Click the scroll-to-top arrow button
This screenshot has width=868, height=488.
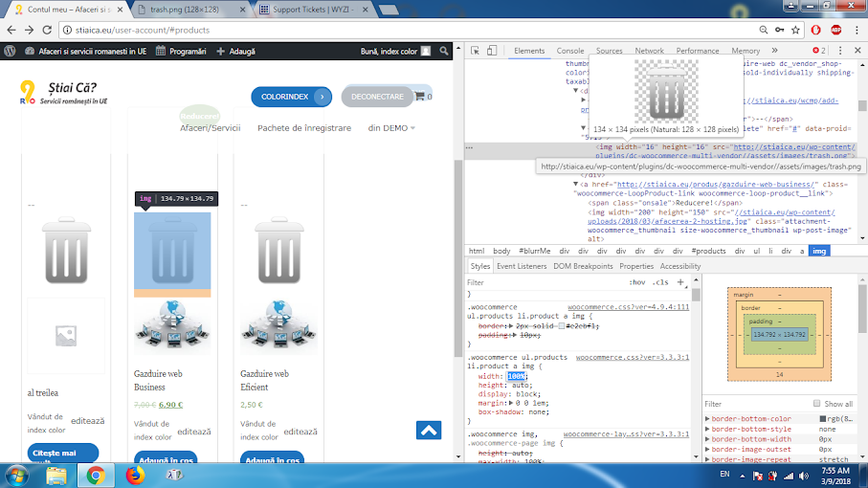pos(429,430)
